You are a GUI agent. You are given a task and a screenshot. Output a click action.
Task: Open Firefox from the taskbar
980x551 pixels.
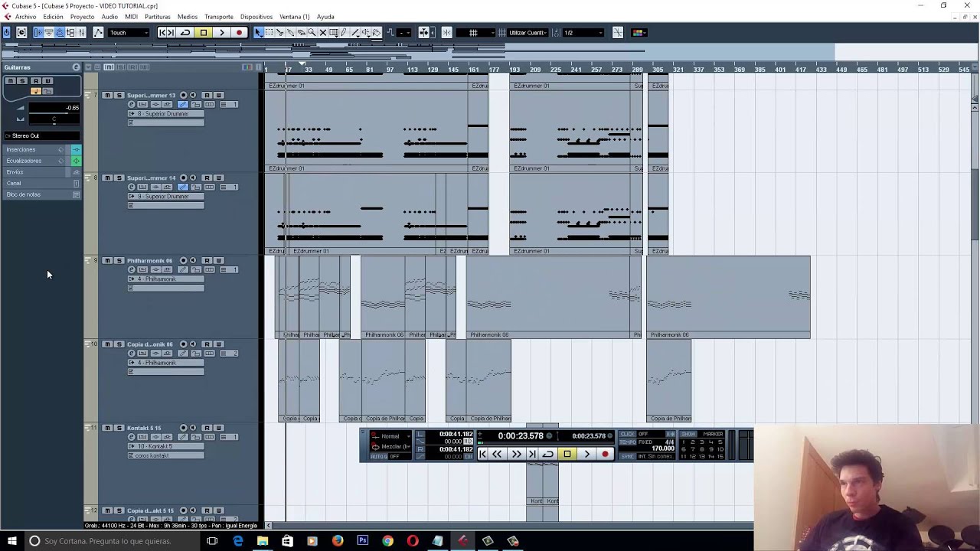(337, 541)
